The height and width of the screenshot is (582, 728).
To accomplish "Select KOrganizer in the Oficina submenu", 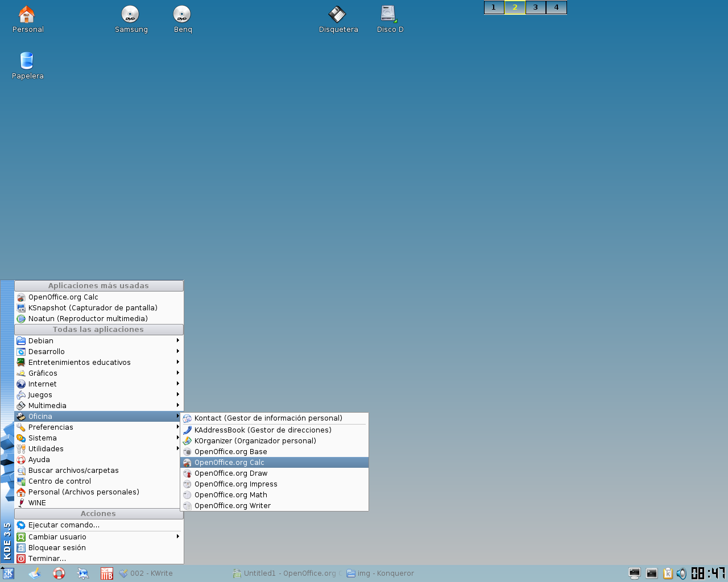I will [x=255, y=441].
